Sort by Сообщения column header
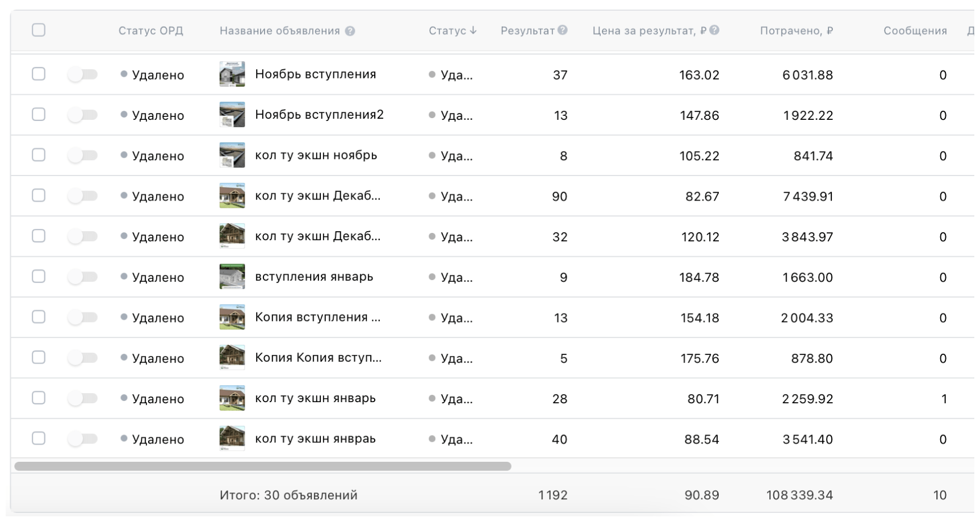980x522 pixels. point(915,31)
